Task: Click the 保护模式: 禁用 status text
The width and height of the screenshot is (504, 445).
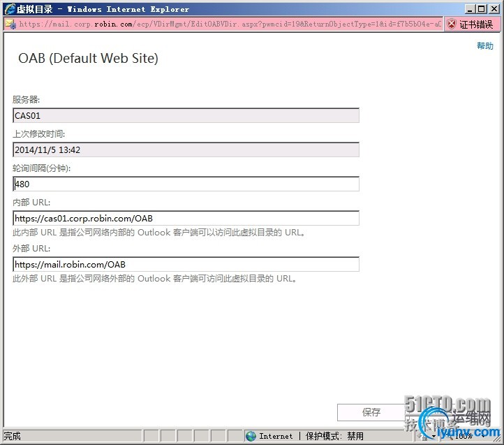Action: pyautogui.click(x=334, y=436)
